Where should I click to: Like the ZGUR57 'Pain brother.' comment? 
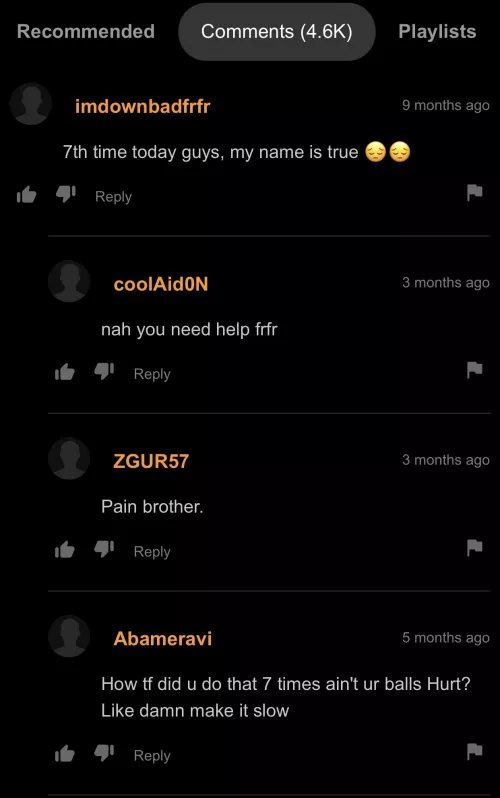point(65,550)
